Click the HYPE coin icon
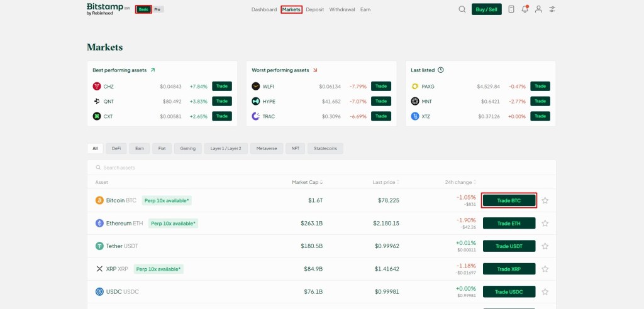Viewport: 644px width, 309px height. tap(256, 101)
